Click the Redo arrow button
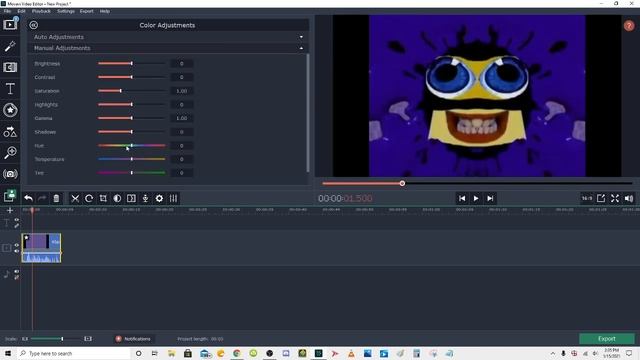Image resolution: width=640 pixels, height=360 pixels. (42, 198)
